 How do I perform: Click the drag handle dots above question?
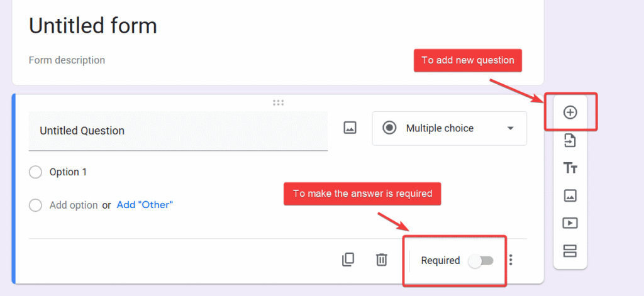(x=278, y=102)
